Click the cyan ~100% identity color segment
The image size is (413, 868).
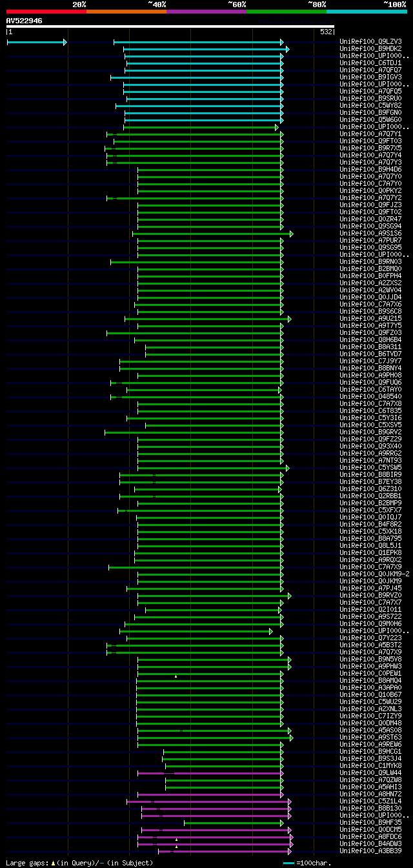[x=367, y=11]
